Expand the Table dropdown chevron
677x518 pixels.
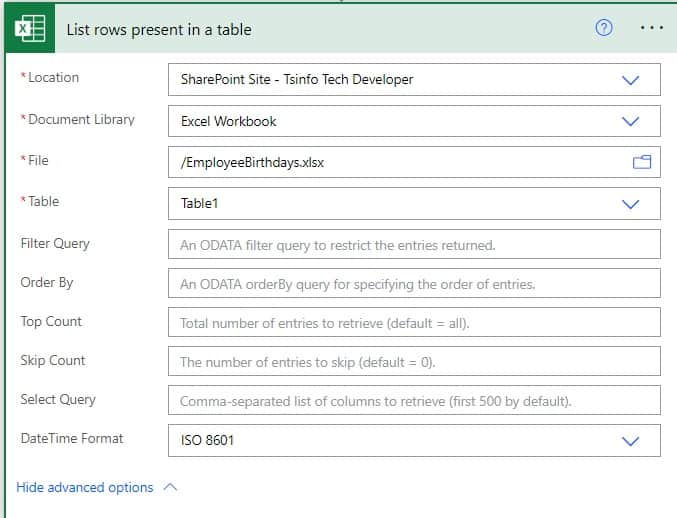630,204
